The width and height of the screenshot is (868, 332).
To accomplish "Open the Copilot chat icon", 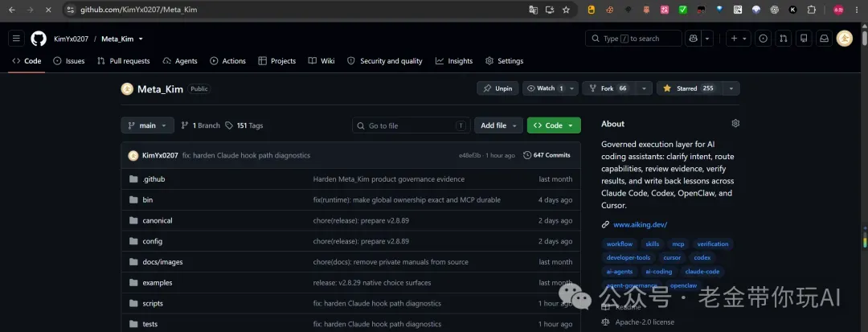I will point(693,39).
